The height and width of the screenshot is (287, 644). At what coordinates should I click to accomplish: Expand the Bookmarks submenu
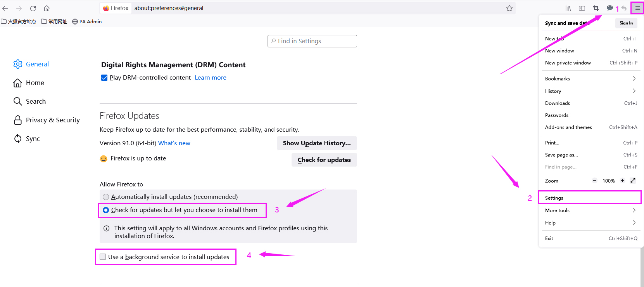591,78
